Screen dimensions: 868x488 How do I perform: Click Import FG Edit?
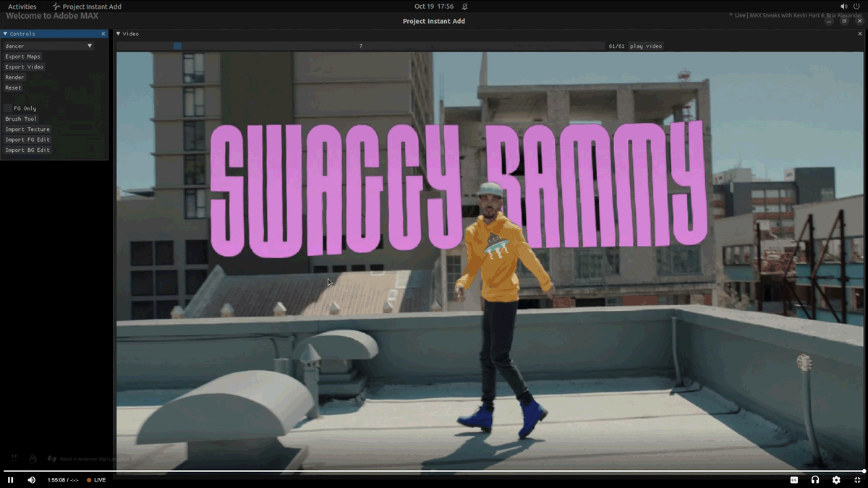(27, 140)
